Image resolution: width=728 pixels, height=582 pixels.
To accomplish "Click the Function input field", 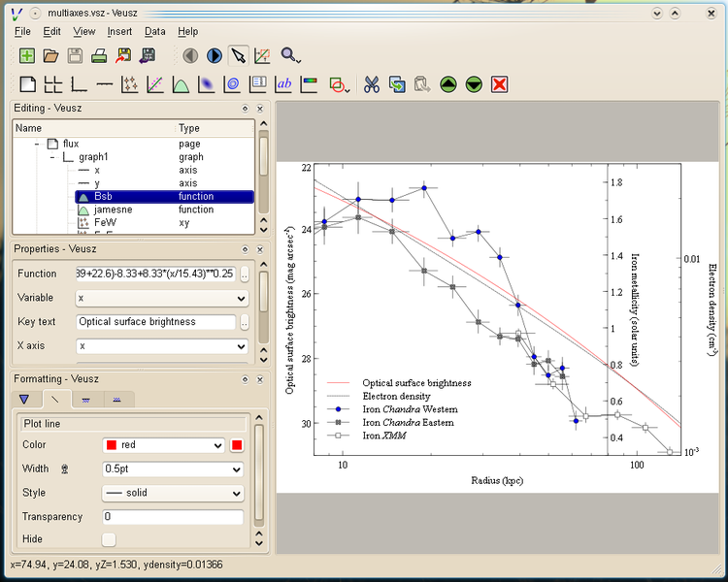I will coord(156,274).
